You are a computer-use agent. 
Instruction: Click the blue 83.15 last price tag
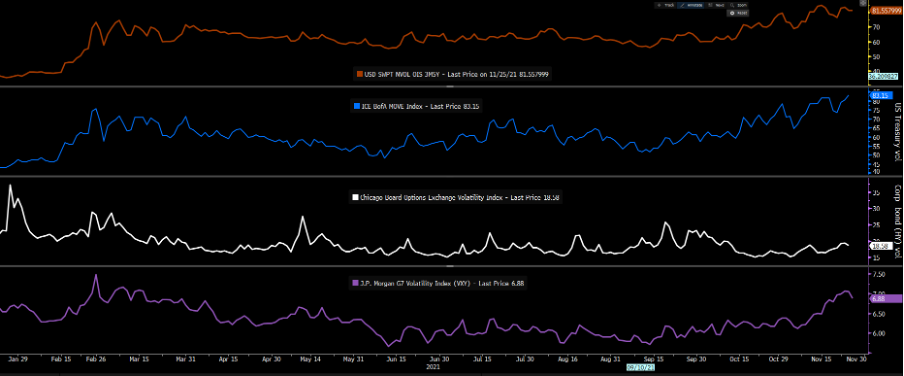[880, 95]
